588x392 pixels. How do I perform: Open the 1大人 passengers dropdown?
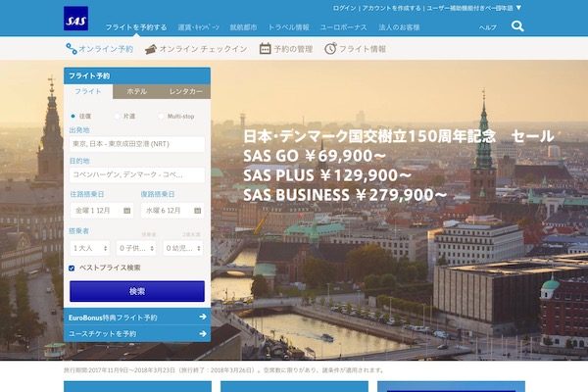pos(90,248)
